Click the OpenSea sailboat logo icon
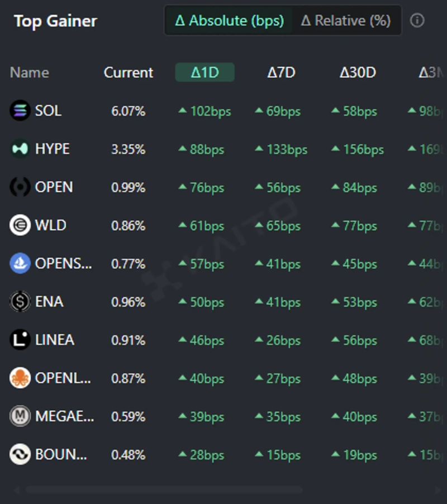This screenshot has width=447, height=504. 20,263
